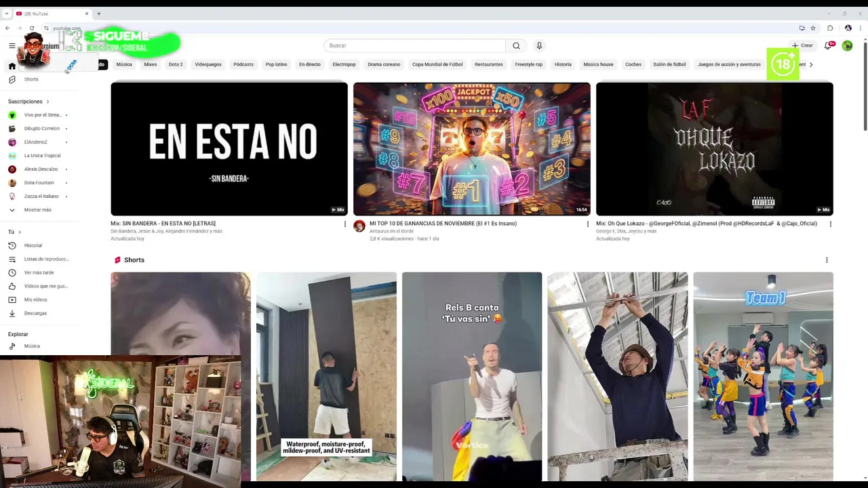The height and width of the screenshot is (488, 868).
Task: Reload the page with the browser refresh icon
Action: point(32,28)
